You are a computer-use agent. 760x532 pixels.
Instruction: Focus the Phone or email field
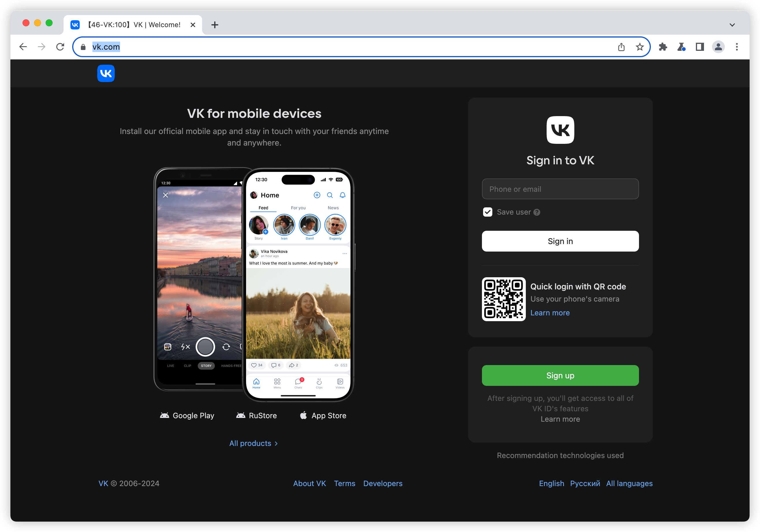pos(560,189)
